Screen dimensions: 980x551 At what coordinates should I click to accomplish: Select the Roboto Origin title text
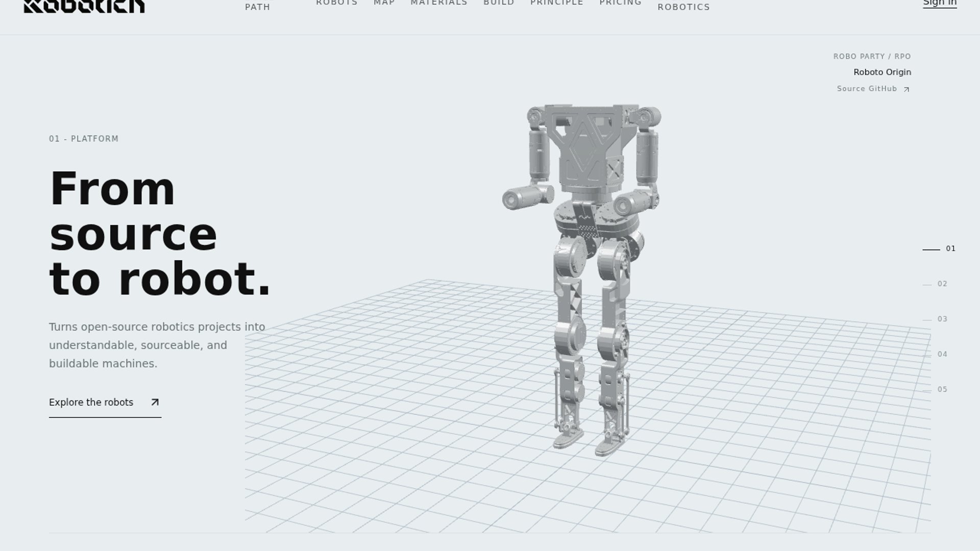pyautogui.click(x=882, y=72)
